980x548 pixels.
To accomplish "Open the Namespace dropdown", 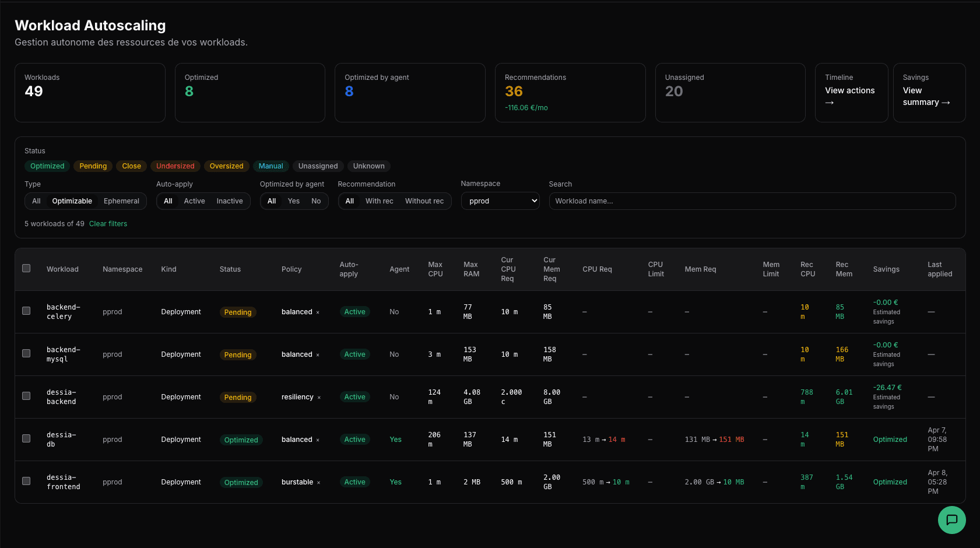I will (x=500, y=201).
